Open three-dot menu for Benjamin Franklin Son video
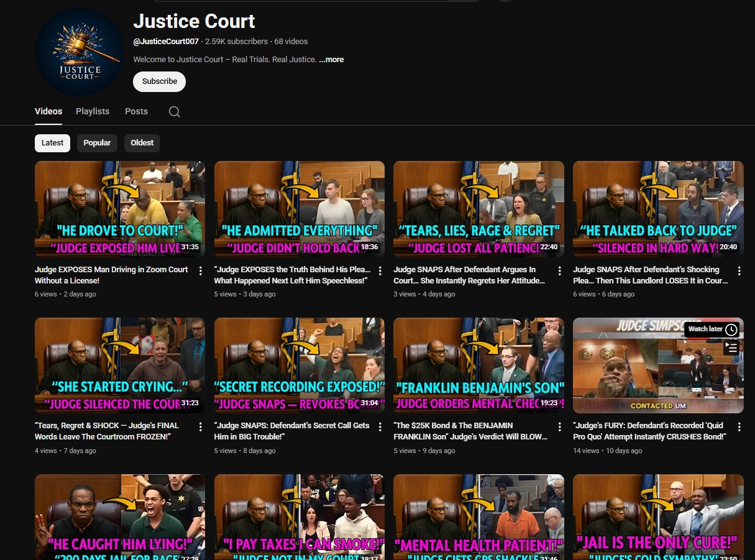 coord(559,427)
